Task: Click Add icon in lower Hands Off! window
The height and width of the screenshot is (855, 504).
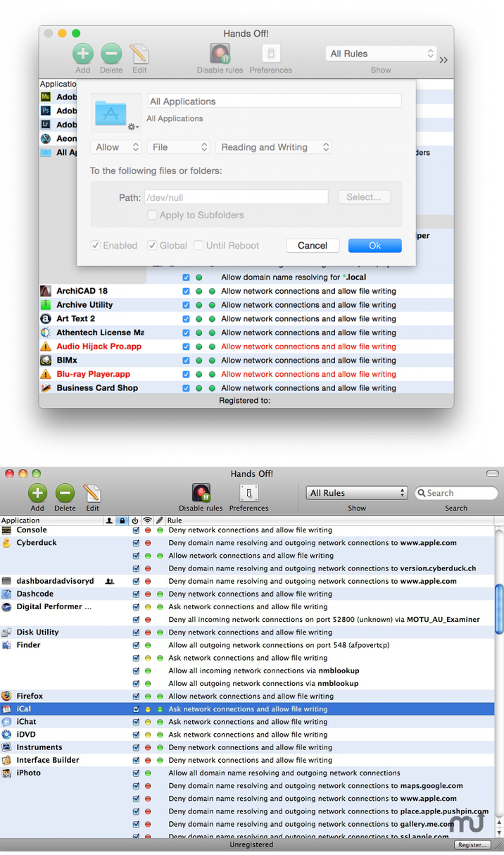Action: tap(37, 493)
